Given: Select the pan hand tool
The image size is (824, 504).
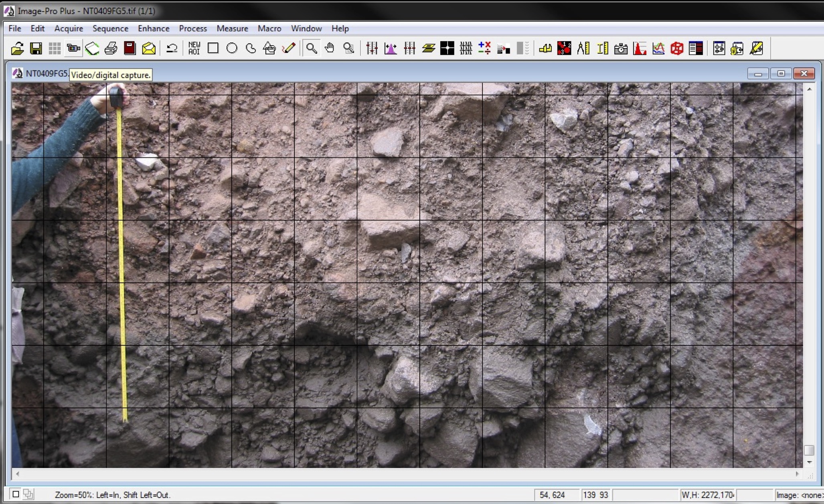Looking at the screenshot, I should coord(330,48).
